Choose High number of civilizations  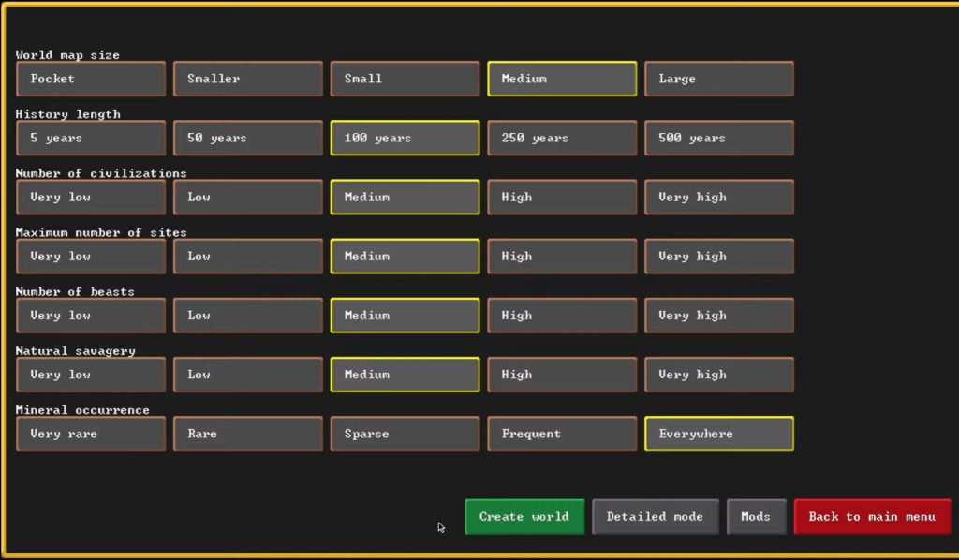562,197
